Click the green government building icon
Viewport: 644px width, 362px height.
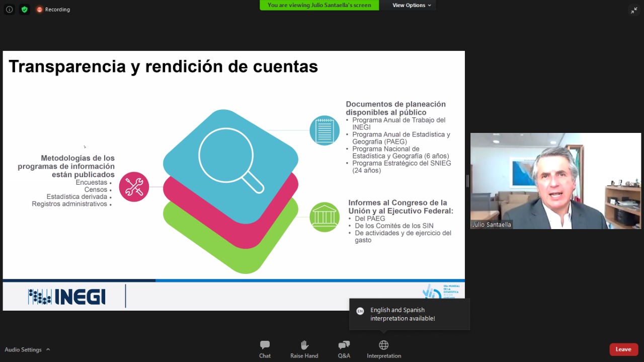point(325,217)
